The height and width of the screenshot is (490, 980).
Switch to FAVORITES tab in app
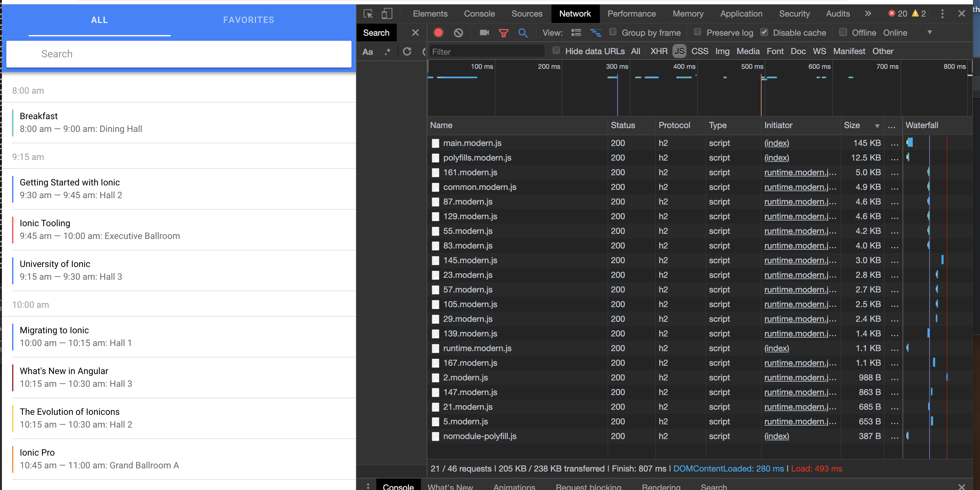coord(248,20)
